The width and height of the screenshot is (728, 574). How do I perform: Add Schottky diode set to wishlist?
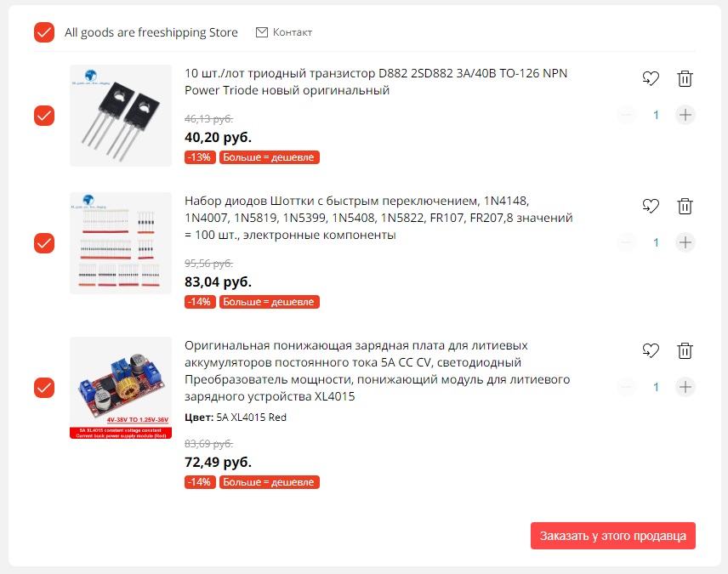tap(651, 206)
